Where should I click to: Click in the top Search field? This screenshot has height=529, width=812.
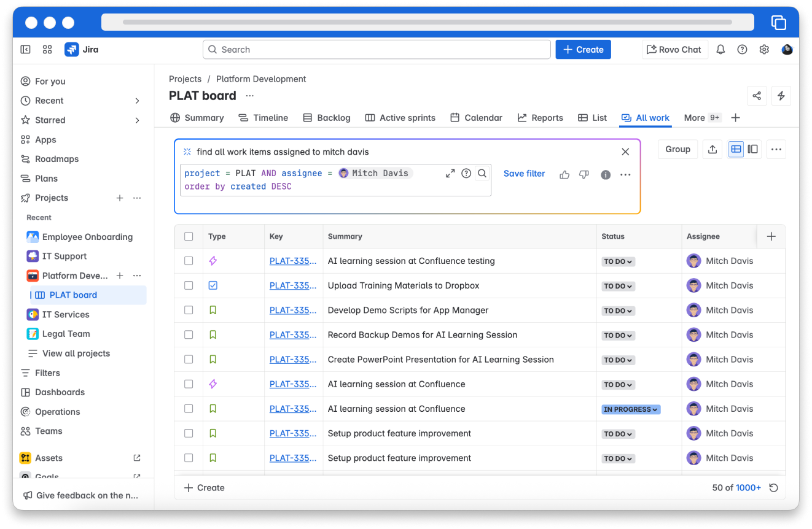coord(377,50)
